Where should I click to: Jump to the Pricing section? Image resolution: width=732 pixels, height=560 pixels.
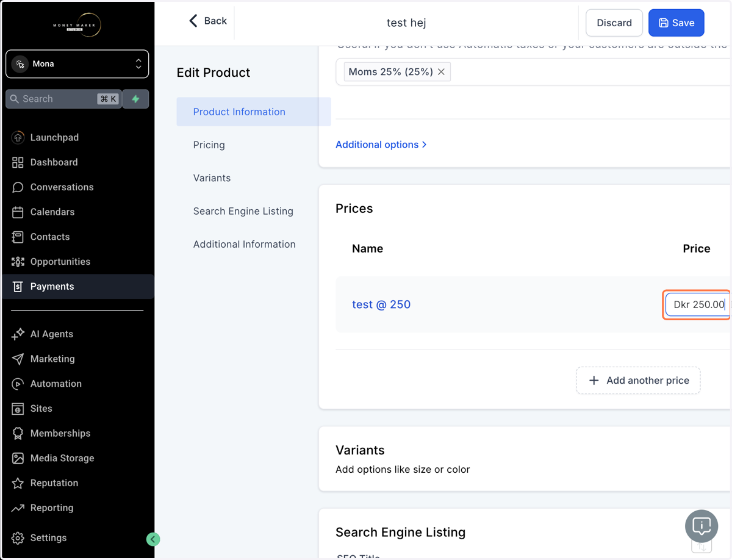tap(209, 145)
